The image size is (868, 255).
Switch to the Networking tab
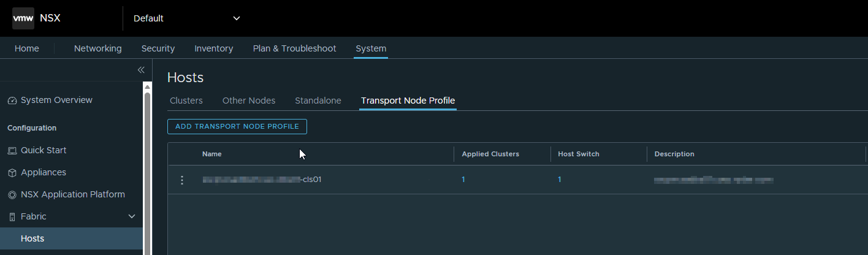coord(97,48)
